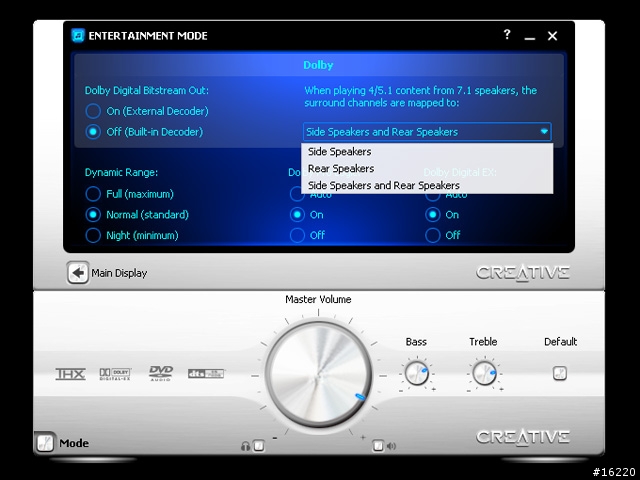Click the Main Display label
640x480 pixels.
tap(119, 273)
